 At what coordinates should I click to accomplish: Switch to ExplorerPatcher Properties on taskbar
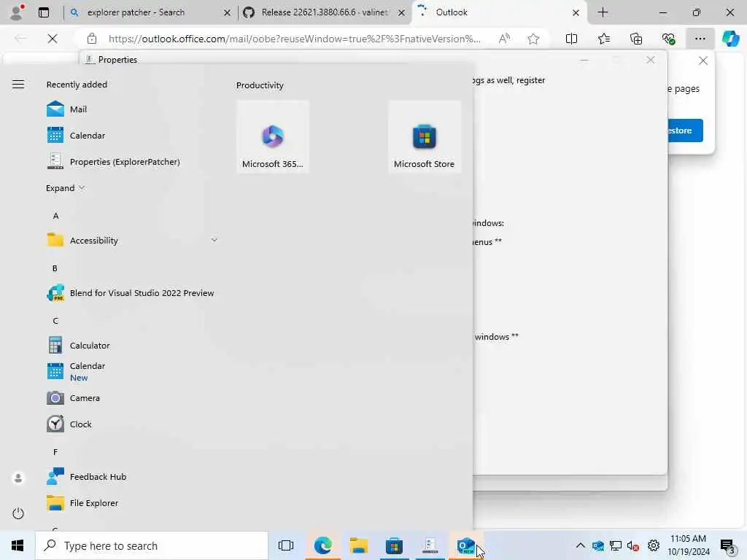point(430,545)
